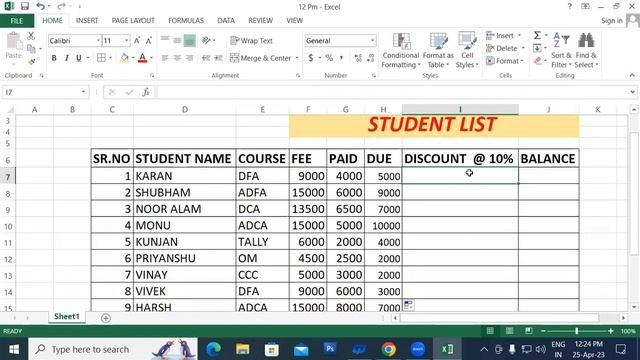Image resolution: width=640 pixels, height=360 pixels.
Task: Increase indent icon
Action: pos(218,58)
